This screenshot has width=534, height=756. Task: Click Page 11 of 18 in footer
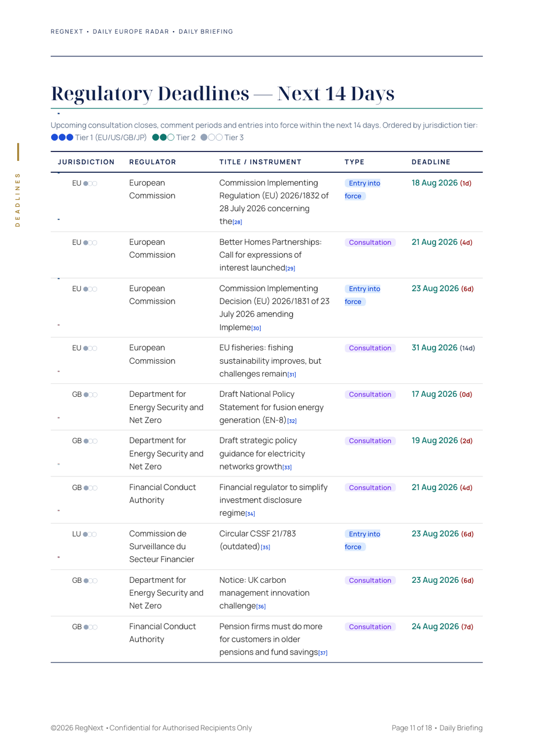[412, 728]
